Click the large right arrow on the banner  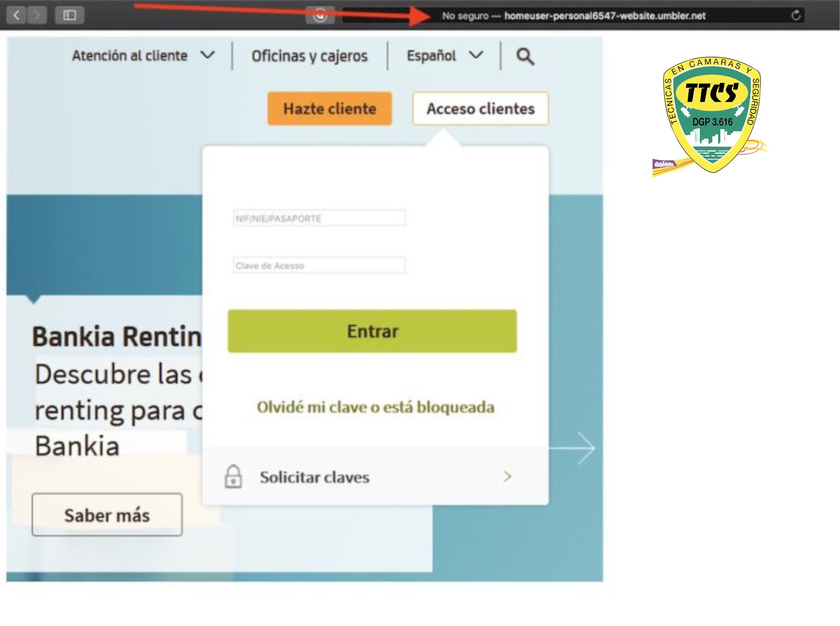[573, 448]
